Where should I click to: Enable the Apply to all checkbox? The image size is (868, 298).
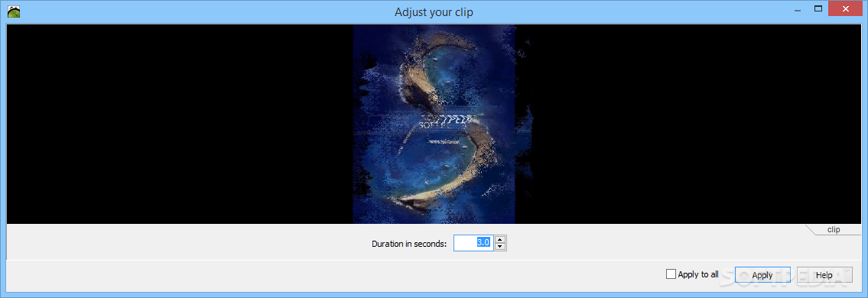[671, 274]
